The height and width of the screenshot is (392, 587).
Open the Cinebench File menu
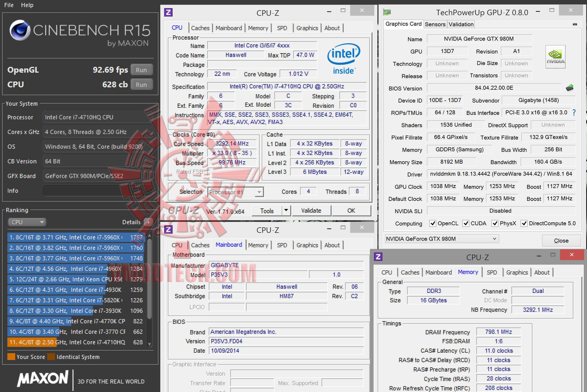(9, 5)
